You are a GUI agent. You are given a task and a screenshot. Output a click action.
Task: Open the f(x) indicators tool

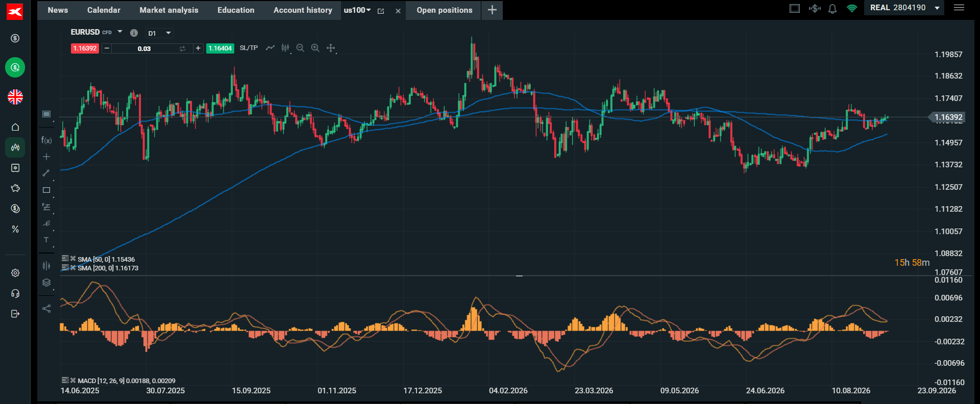[x=46, y=140]
